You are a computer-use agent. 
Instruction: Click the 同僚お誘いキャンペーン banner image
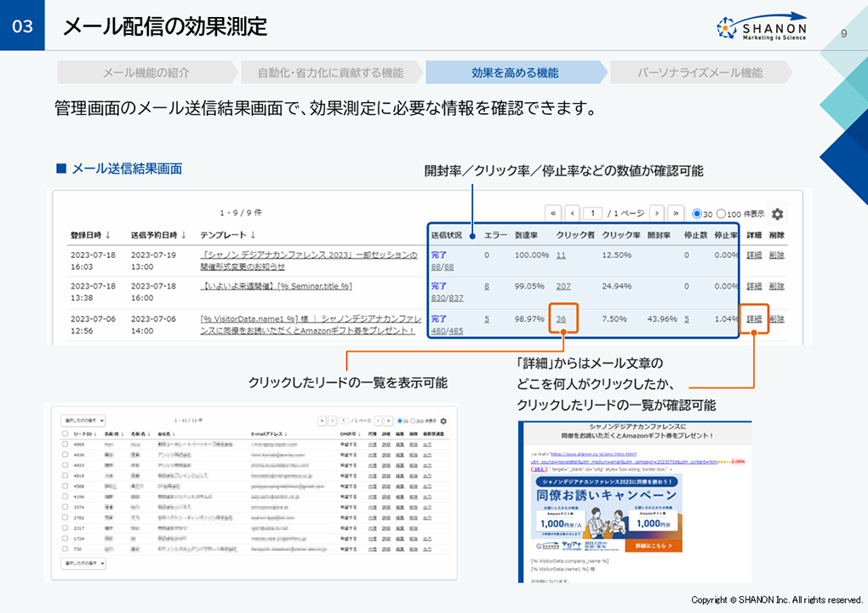pyautogui.click(x=606, y=513)
